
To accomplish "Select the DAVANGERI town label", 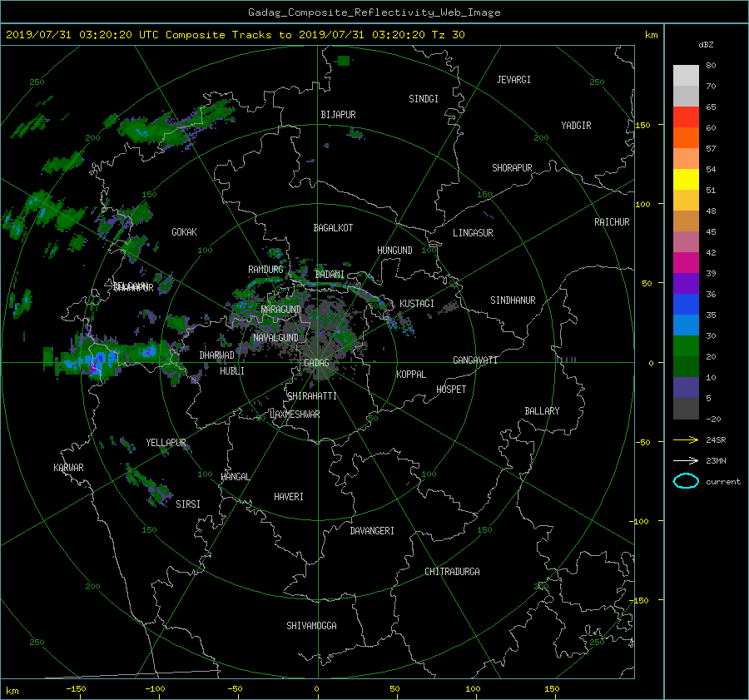I will pos(372,531).
